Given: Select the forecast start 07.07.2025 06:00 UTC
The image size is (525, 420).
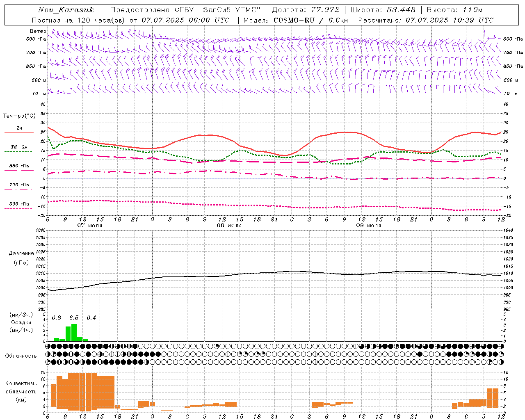Looking at the screenshot, I should click(185, 20).
